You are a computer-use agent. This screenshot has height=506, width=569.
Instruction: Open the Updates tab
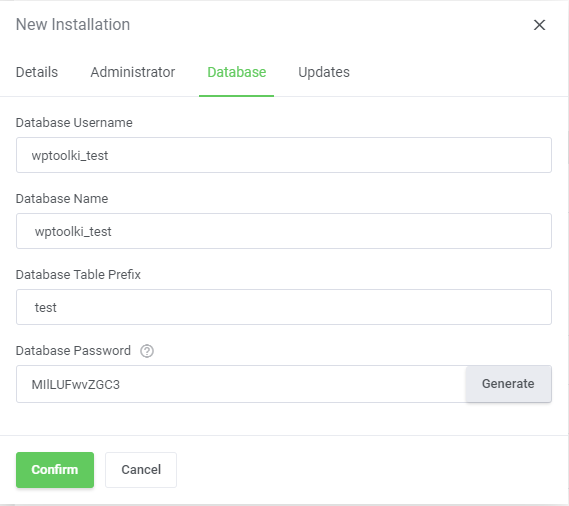point(324,72)
